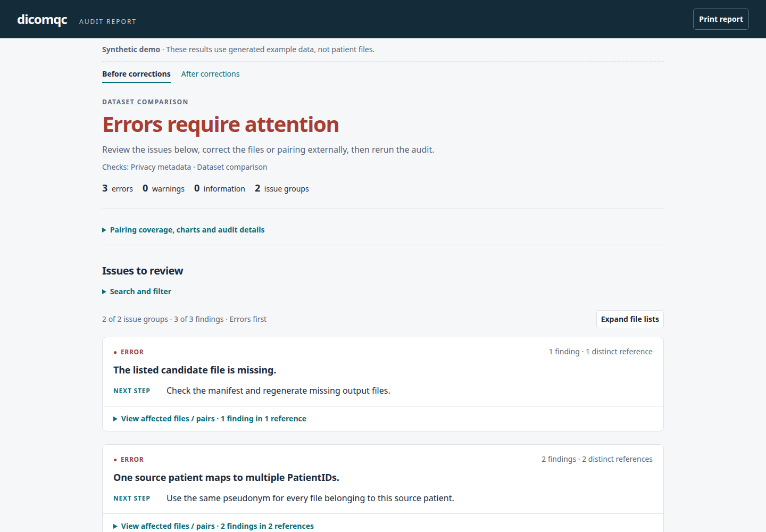Switch to the Before corrections tab

point(136,74)
